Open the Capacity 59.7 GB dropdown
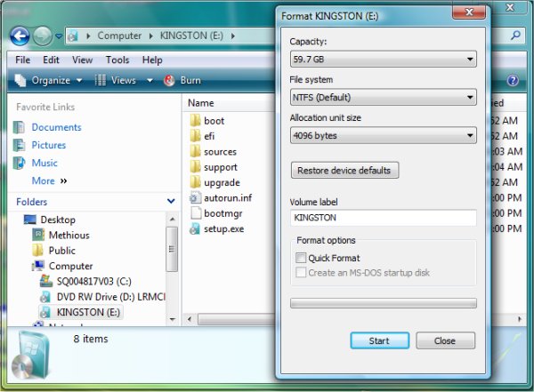 click(x=383, y=60)
